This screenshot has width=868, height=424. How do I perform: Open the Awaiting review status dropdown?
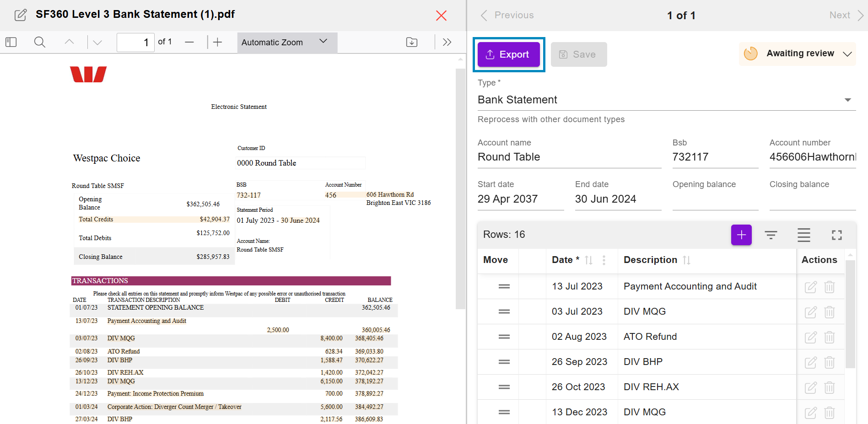(x=798, y=54)
